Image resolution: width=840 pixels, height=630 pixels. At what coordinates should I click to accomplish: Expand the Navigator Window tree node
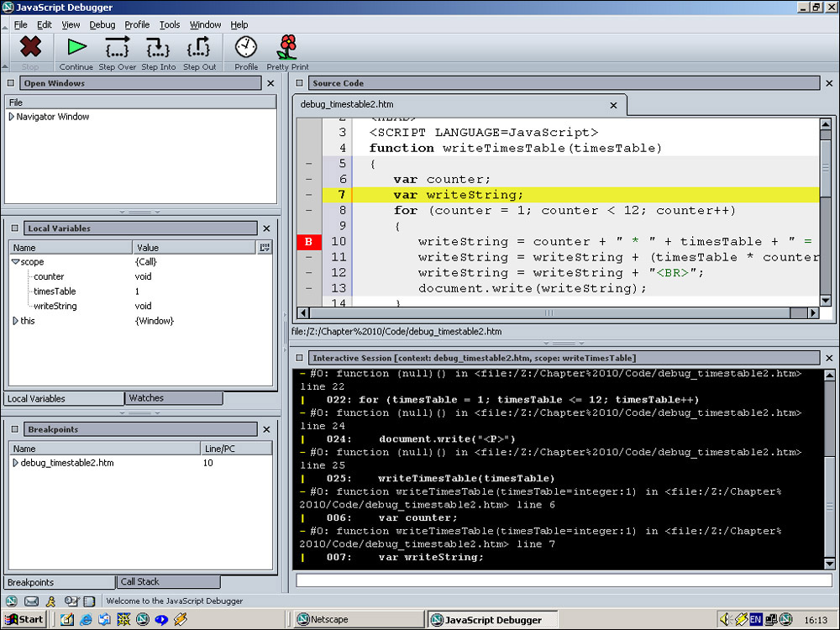tap(12, 117)
